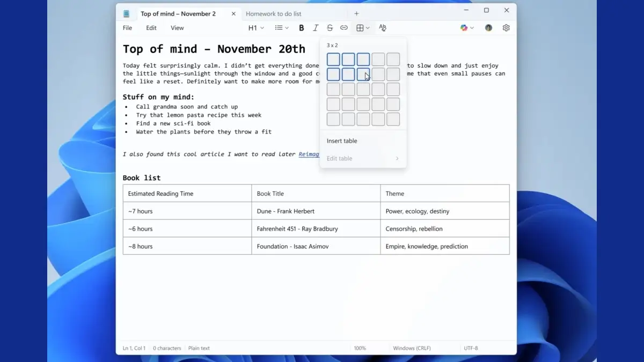
Task: Expand the H1 heading dropdown
Action: coord(256,28)
